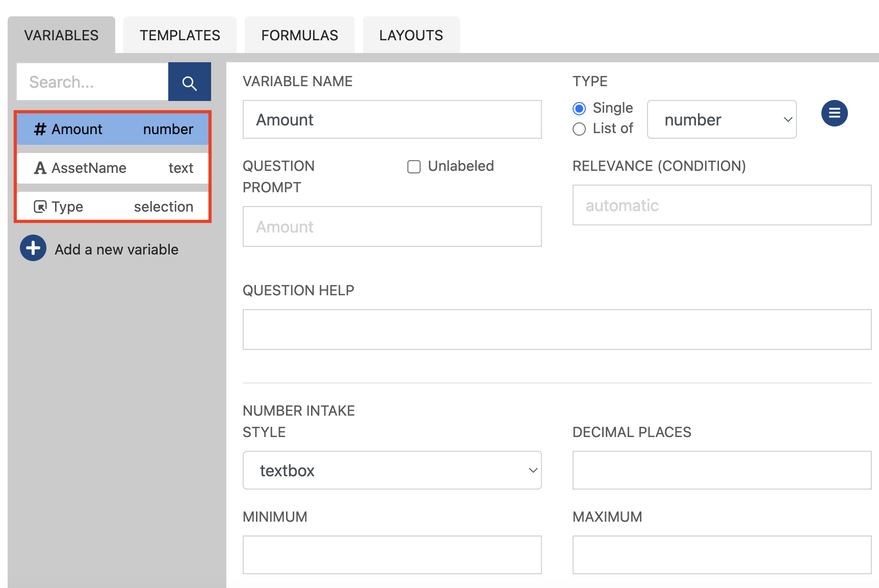Click Add a new variable
879x588 pixels.
[x=116, y=249]
